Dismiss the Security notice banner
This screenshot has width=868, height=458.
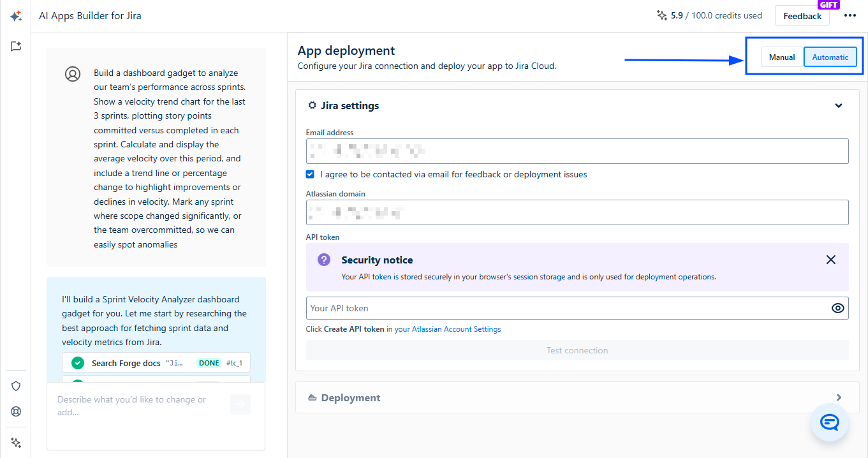pos(830,260)
